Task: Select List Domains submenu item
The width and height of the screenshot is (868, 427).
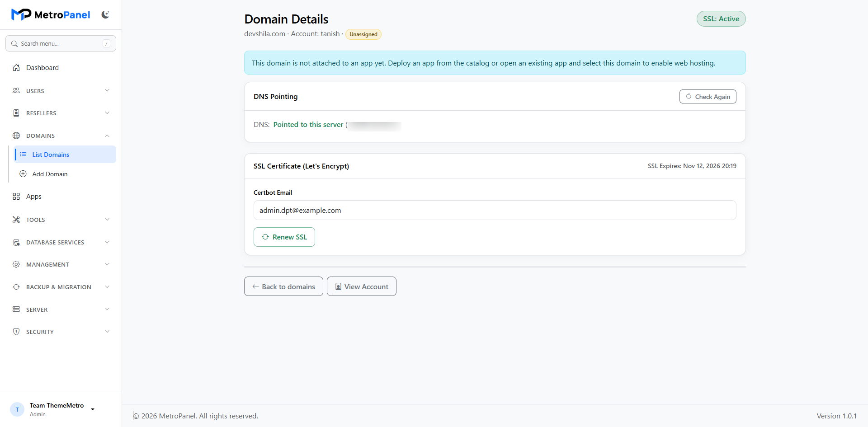Action: coord(65,155)
